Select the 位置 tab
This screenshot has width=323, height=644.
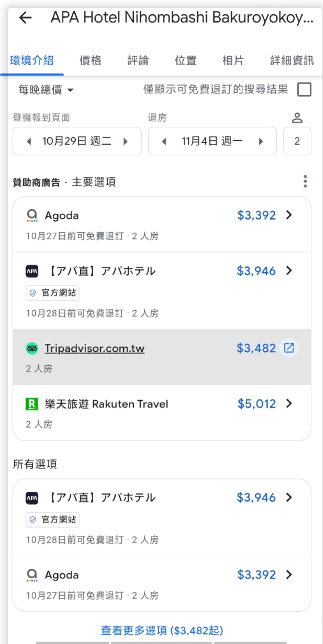pyautogui.click(x=185, y=60)
